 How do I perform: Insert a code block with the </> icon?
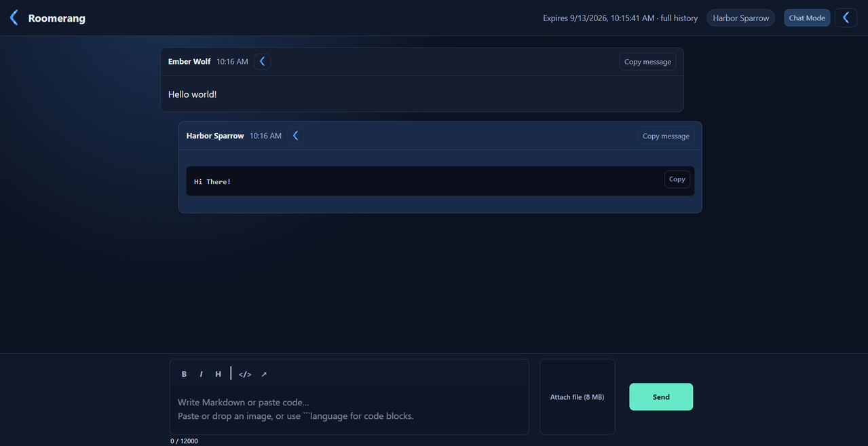pos(245,374)
